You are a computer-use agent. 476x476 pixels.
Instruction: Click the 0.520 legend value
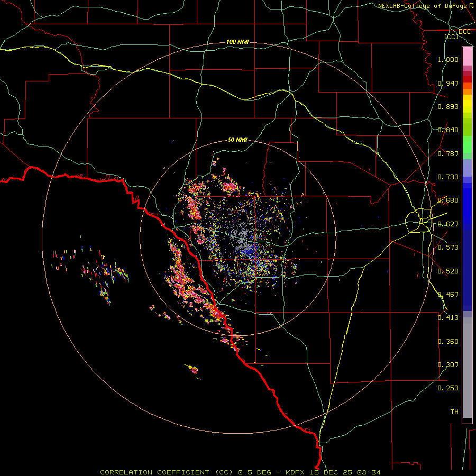pyautogui.click(x=448, y=271)
